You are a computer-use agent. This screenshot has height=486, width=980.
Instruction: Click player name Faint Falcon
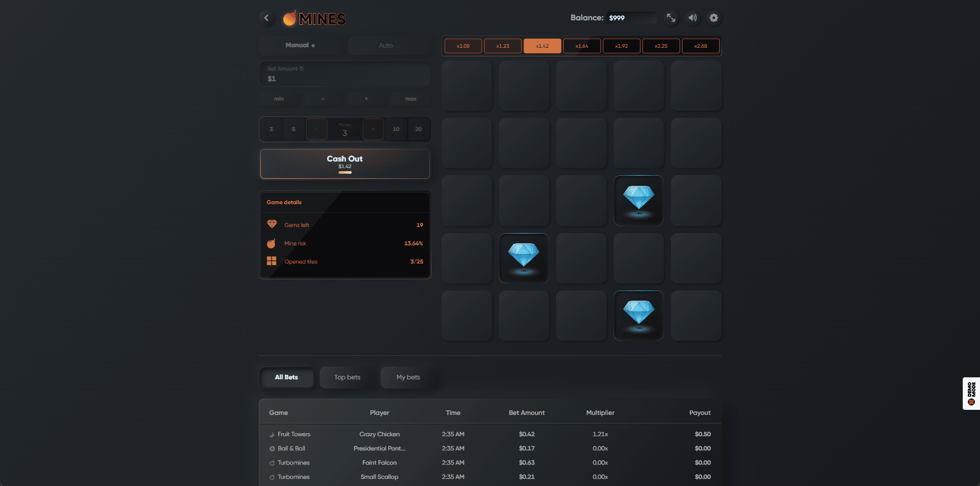(x=380, y=463)
